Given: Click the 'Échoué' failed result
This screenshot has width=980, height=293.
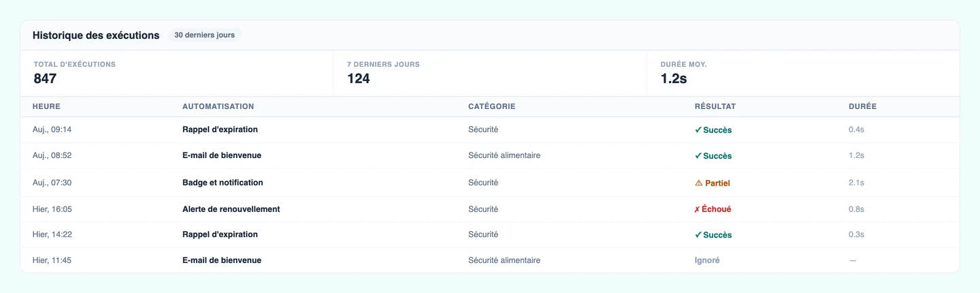Looking at the screenshot, I should click(713, 209).
